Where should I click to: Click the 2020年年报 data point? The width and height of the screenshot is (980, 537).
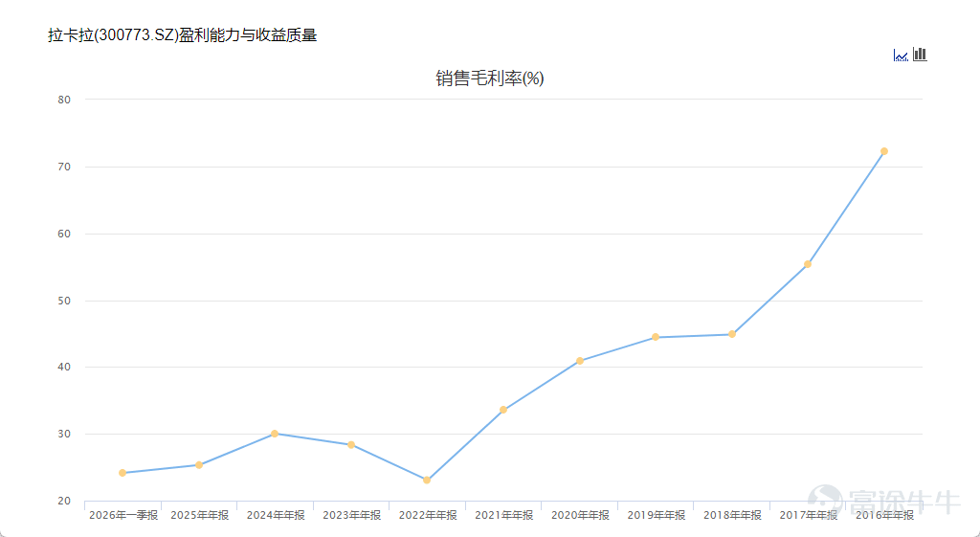pyautogui.click(x=580, y=361)
